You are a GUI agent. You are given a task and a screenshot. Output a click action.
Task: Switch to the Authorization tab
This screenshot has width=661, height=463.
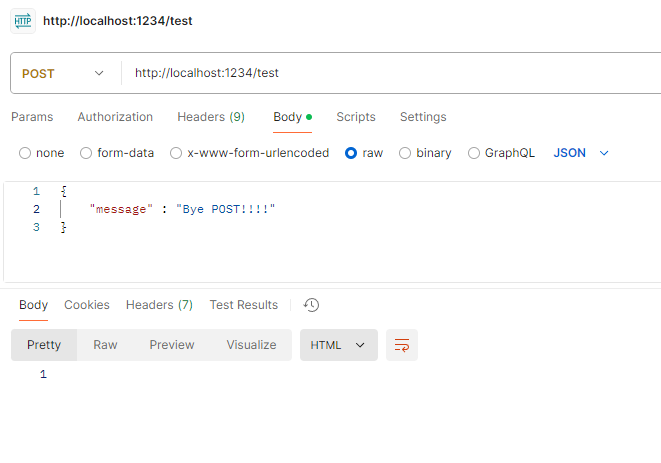pos(115,117)
